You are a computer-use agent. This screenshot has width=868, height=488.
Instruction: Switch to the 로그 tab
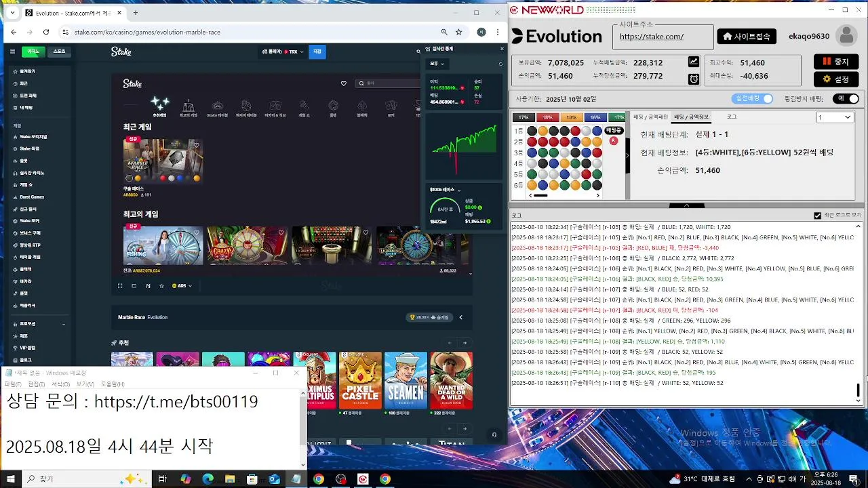coord(732,117)
